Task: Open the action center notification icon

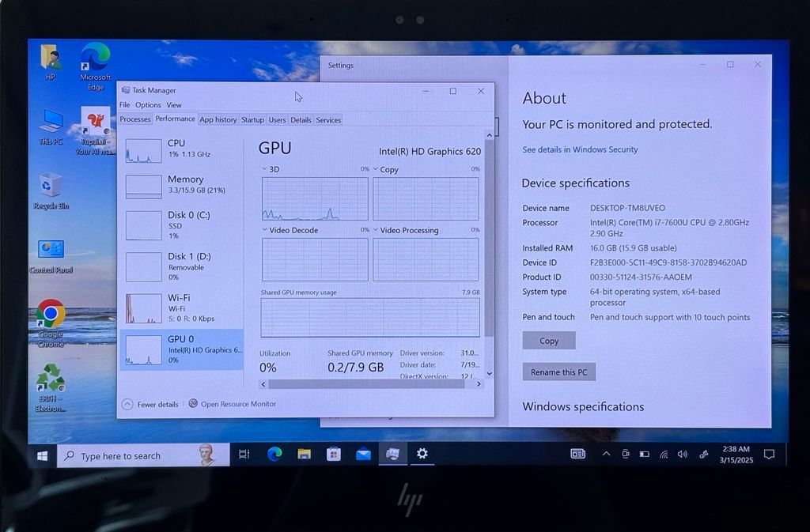Action: coord(769,454)
